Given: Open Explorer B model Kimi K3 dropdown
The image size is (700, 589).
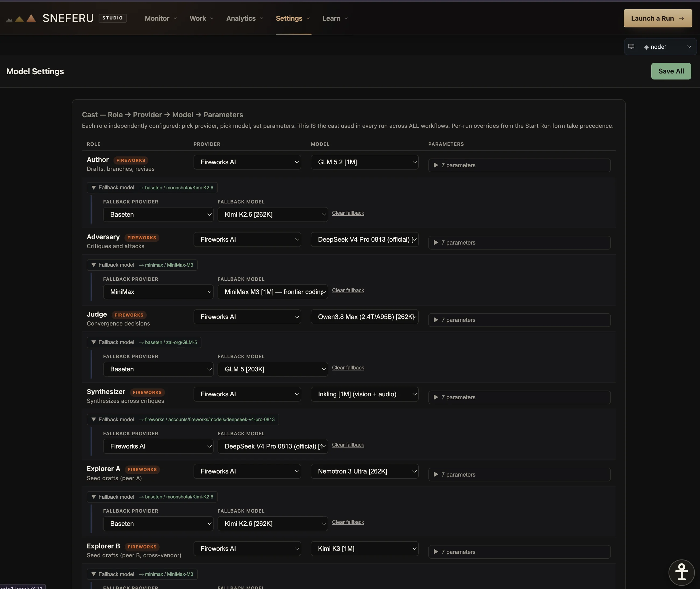Looking at the screenshot, I should (x=365, y=549).
